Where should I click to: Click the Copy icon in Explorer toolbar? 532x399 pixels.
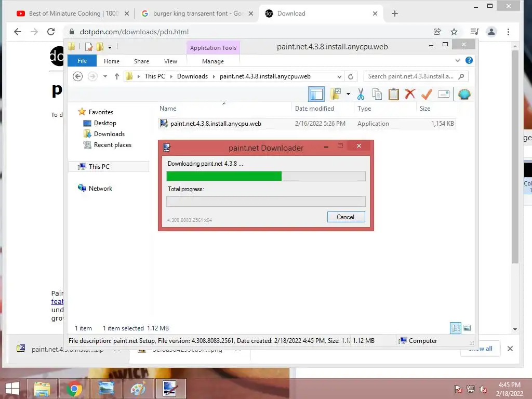pos(377,95)
